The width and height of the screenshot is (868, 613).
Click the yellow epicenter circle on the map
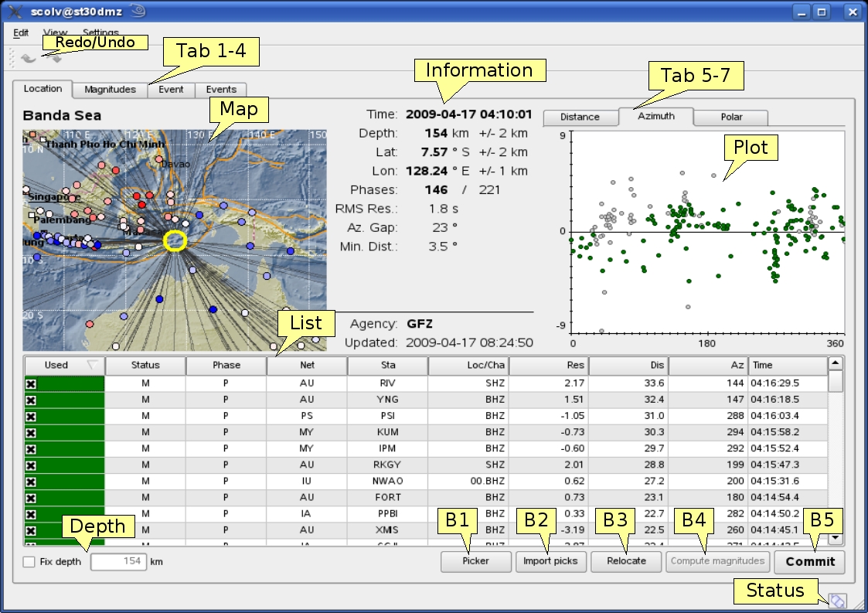[x=176, y=241]
